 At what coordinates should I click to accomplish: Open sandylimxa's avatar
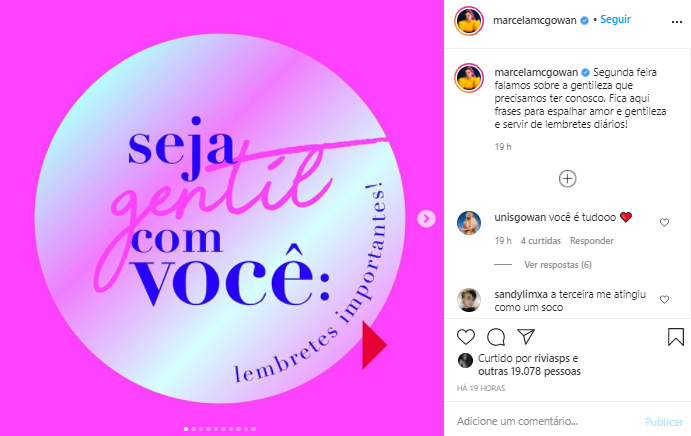tap(469, 300)
